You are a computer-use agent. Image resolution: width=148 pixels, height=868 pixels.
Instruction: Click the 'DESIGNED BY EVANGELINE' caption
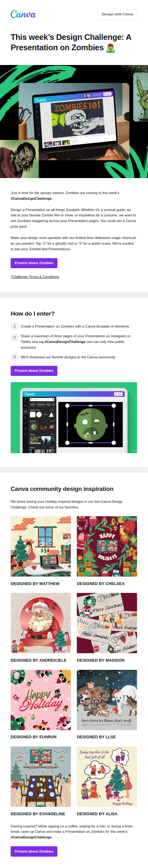38,814
